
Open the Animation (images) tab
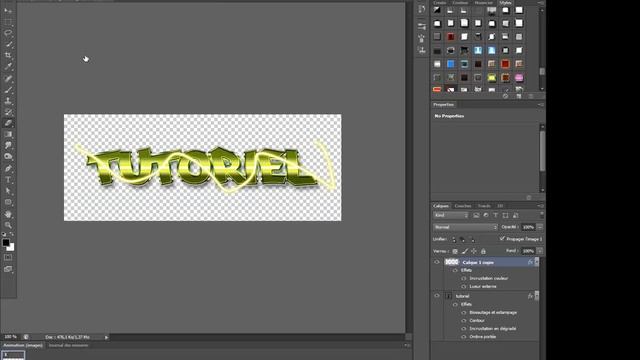click(x=23, y=345)
